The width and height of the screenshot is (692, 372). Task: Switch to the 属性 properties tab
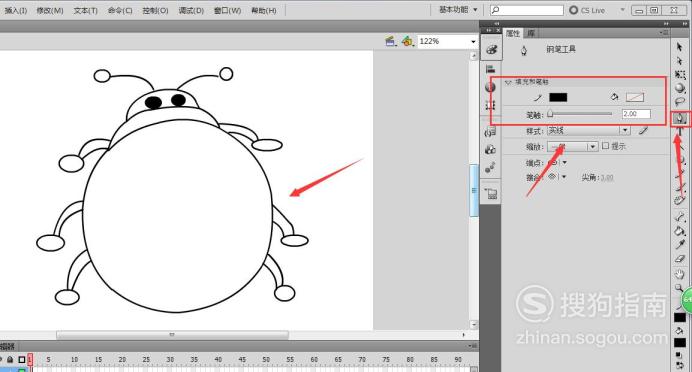click(513, 33)
